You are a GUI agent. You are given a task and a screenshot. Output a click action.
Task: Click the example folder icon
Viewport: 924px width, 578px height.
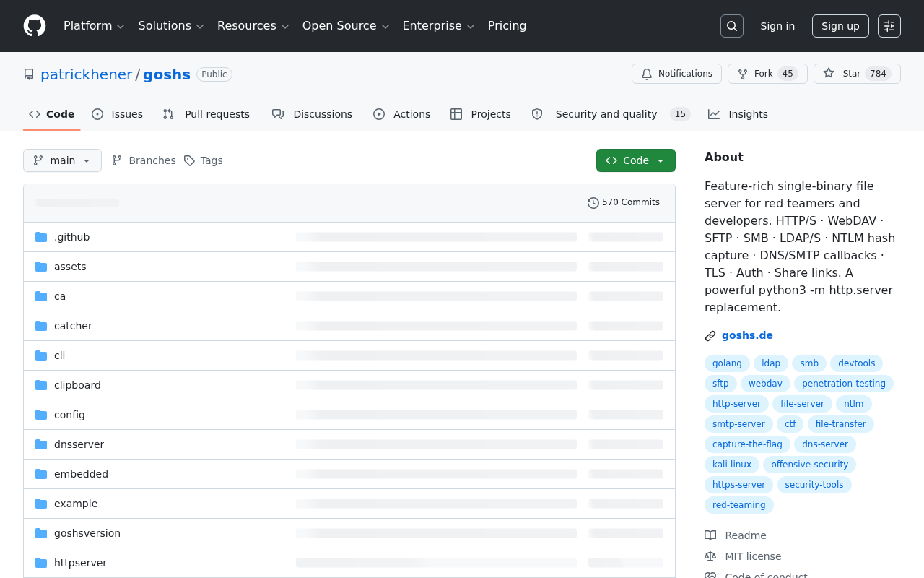[x=41, y=504]
